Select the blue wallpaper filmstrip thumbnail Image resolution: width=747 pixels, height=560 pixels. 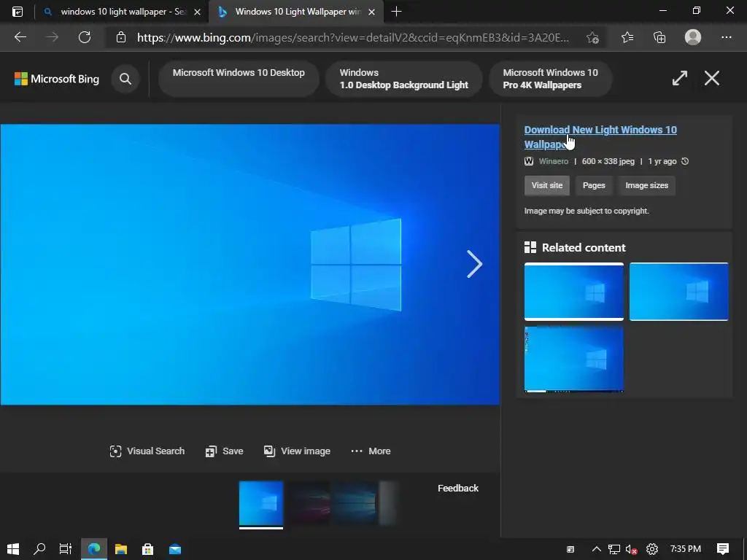point(261,504)
